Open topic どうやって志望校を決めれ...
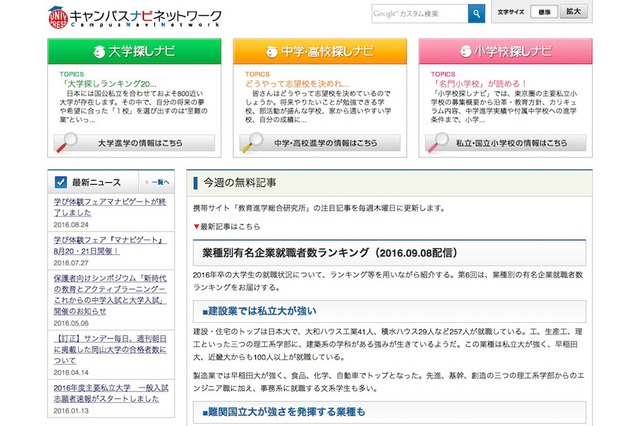Screen dimensions: 640x426 (297, 84)
